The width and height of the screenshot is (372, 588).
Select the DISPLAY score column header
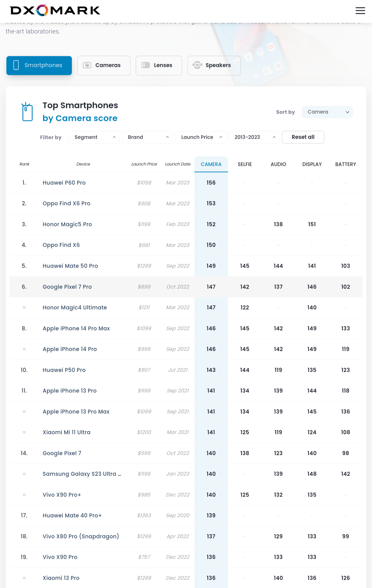tap(312, 164)
